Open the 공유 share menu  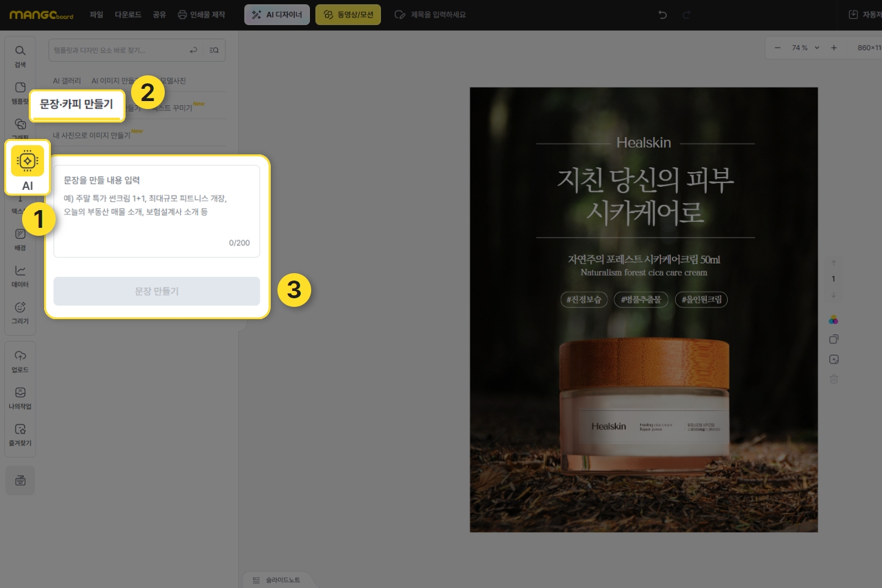(159, 15)
